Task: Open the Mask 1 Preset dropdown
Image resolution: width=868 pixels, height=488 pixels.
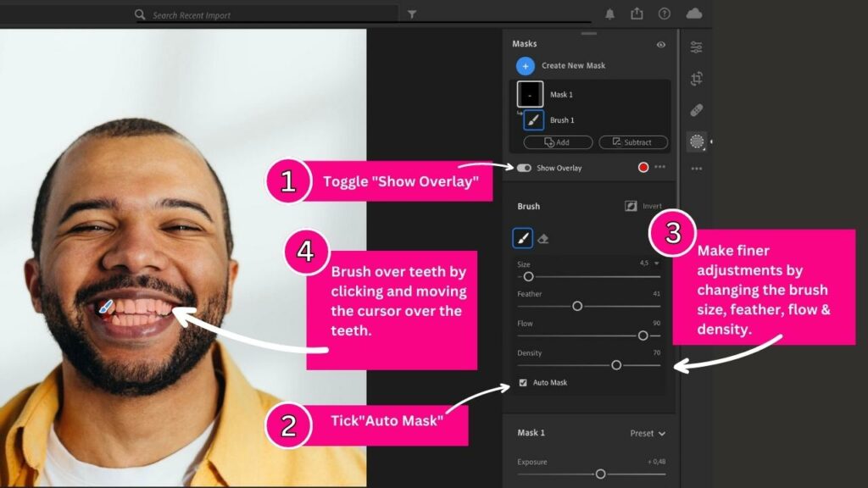Action: (647, 433)
